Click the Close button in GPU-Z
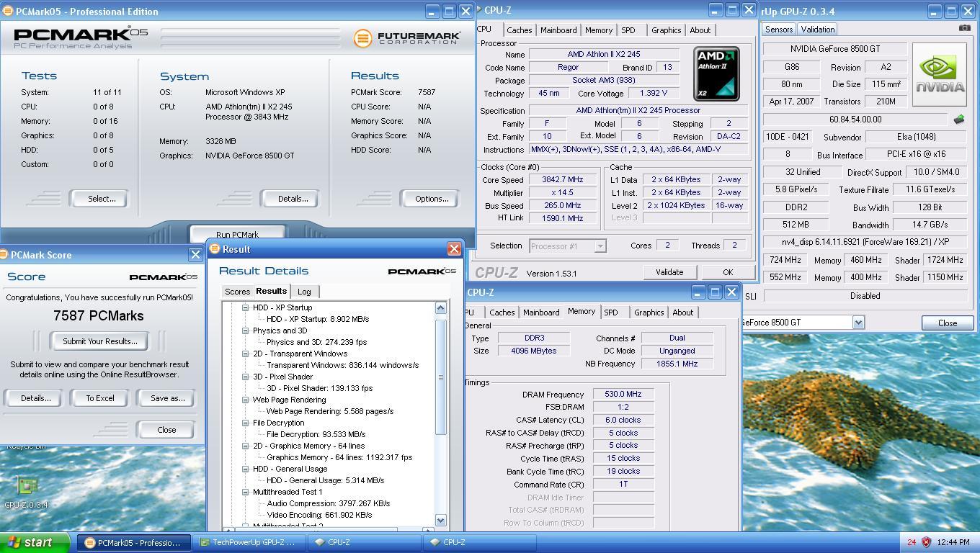This screenshot has height=553, width=980. click(x=948, y=323)
